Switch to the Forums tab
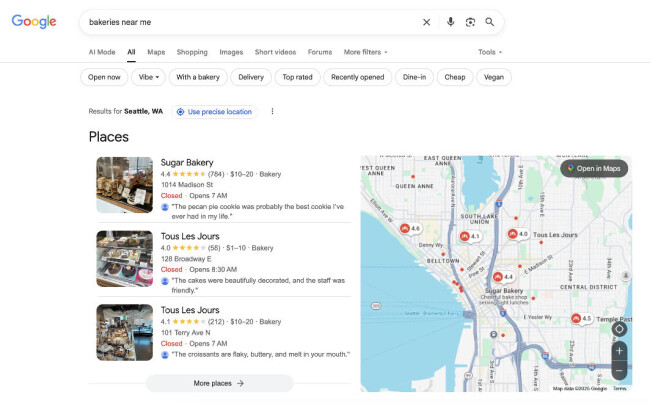 (320, 52)
